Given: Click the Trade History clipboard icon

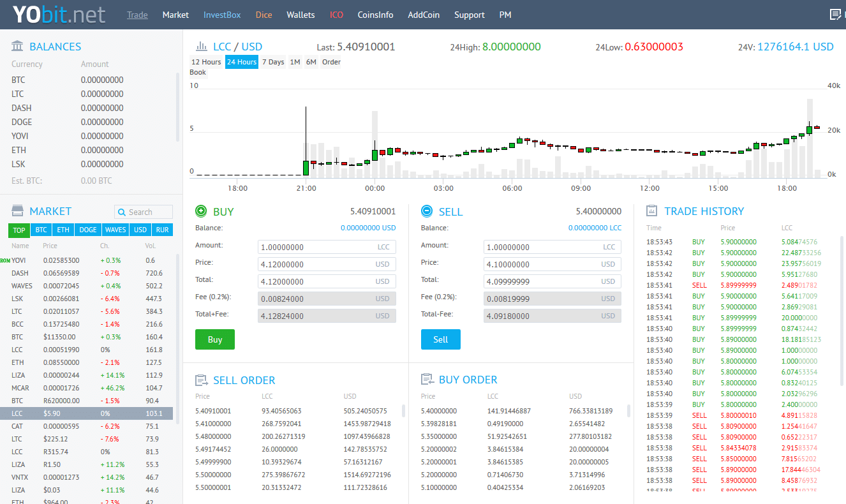Looking at the screenshot, I should [652, 211].
